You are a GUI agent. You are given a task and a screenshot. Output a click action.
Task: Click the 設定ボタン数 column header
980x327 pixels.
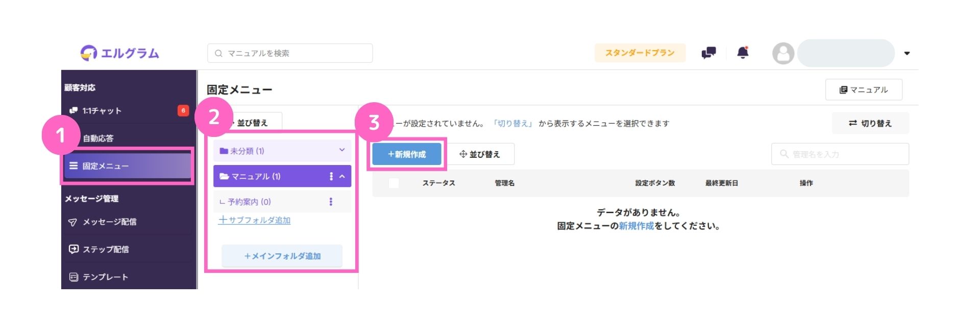point(655,183)
